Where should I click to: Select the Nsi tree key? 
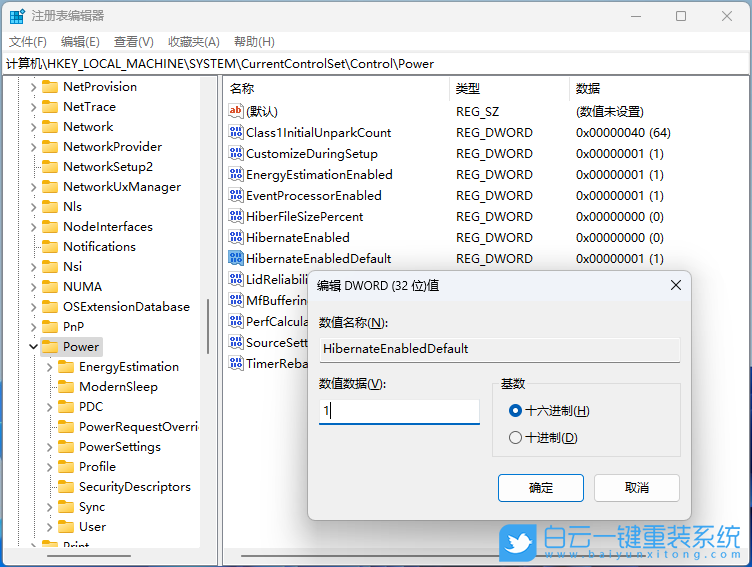[72, 267]
